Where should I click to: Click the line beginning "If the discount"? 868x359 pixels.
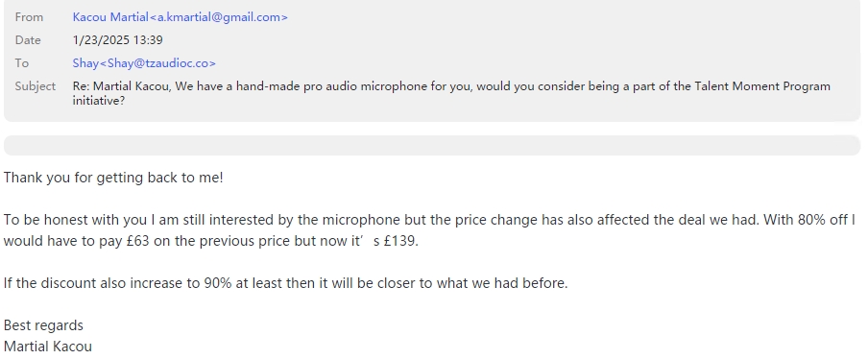[x=285, y=283]
